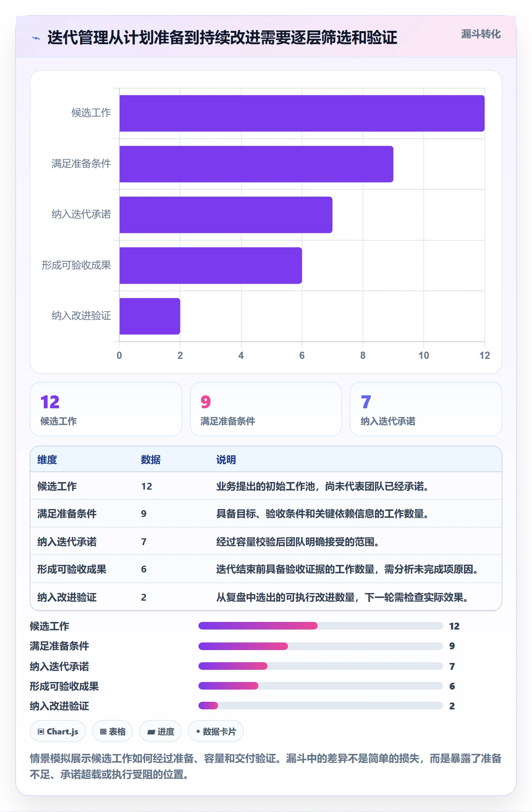Click the 形成可验收成果 chart bar
The image size is (532, 812).
pos(211,266)
